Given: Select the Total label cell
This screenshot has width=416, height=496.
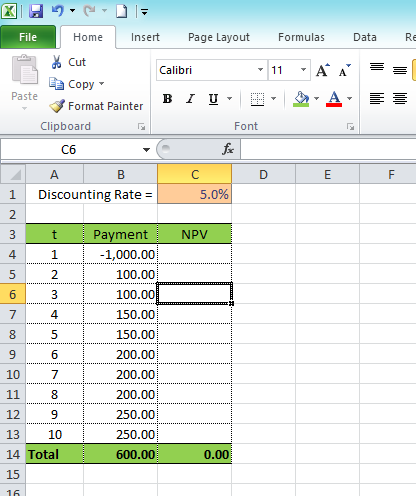Looking at the screenshot, I should coord(55,454).
